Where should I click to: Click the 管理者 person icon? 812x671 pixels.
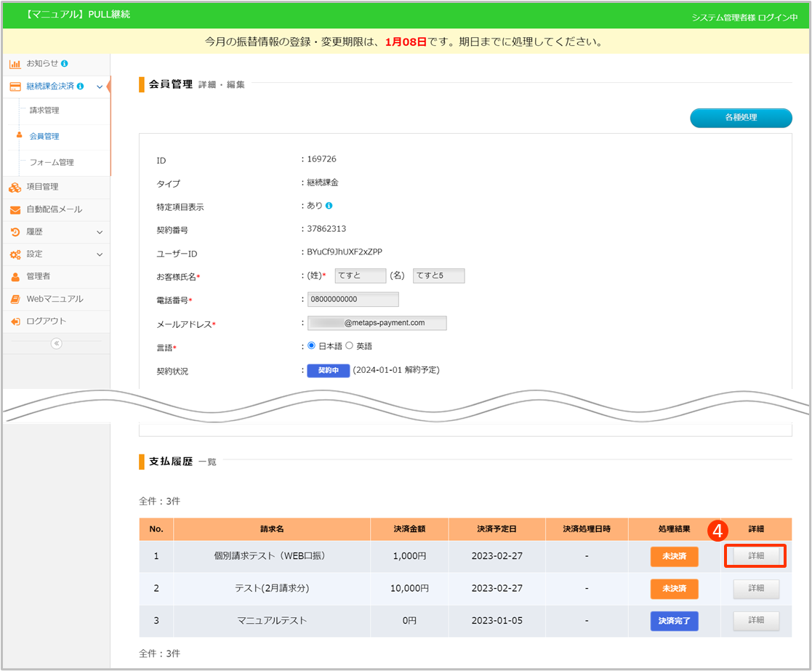pos(15,276)
